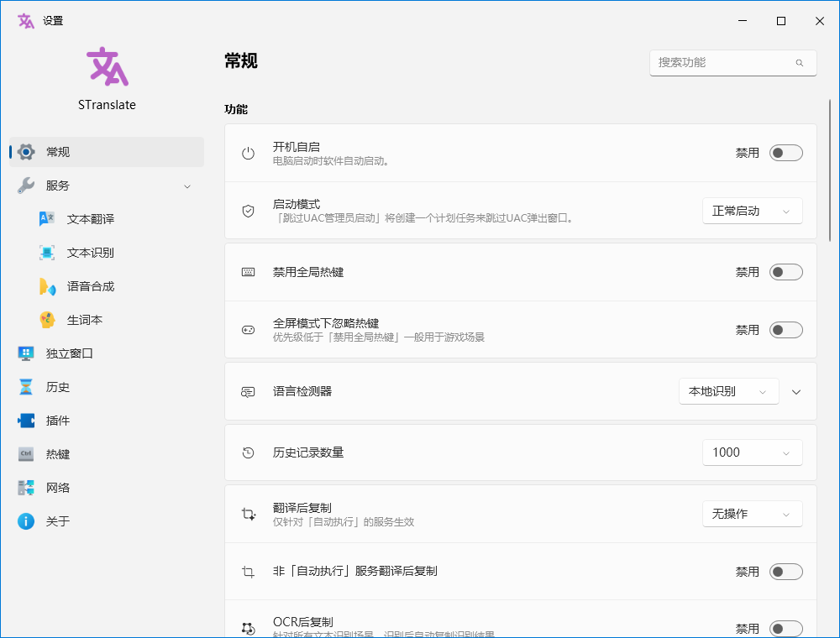Select the 独立窗口 sidebar icon
The height and width of the screenshot is (638, 840).
point(24,353)
